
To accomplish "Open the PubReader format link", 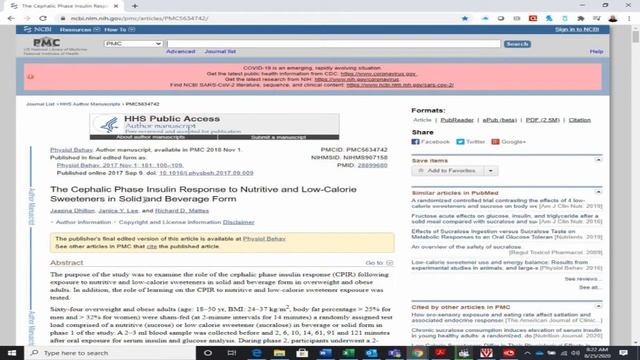I will [x=457, y=120].
